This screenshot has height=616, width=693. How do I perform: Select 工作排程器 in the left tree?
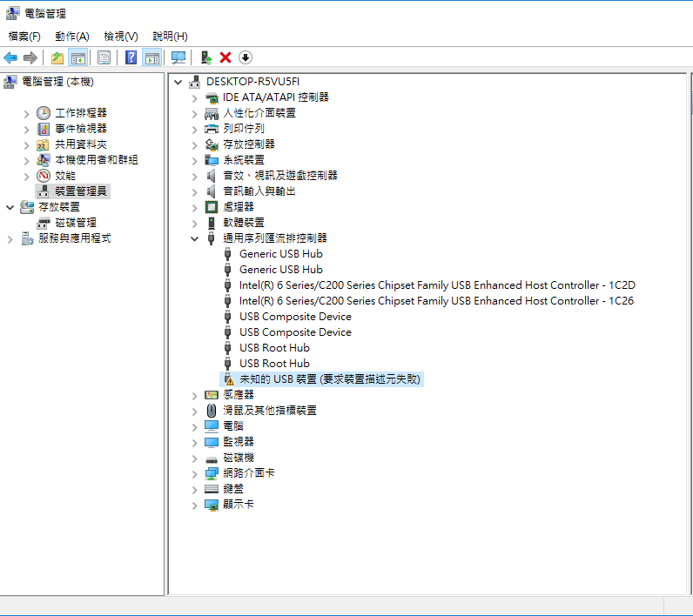(81, 113)
